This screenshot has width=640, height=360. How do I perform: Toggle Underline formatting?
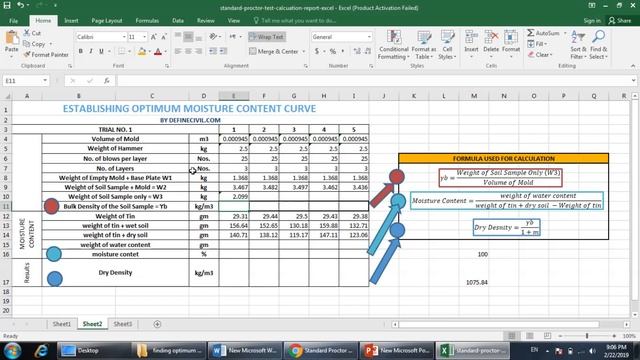pos(101,51)
